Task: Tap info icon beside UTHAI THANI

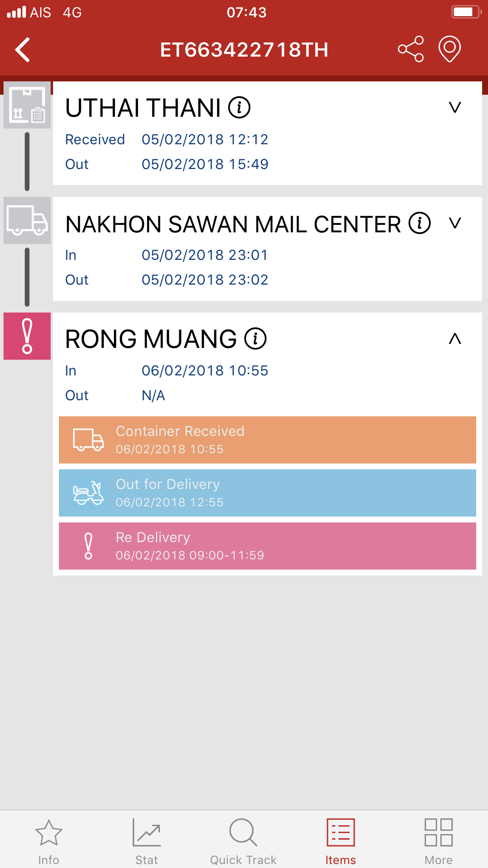Action: (240, 107)
